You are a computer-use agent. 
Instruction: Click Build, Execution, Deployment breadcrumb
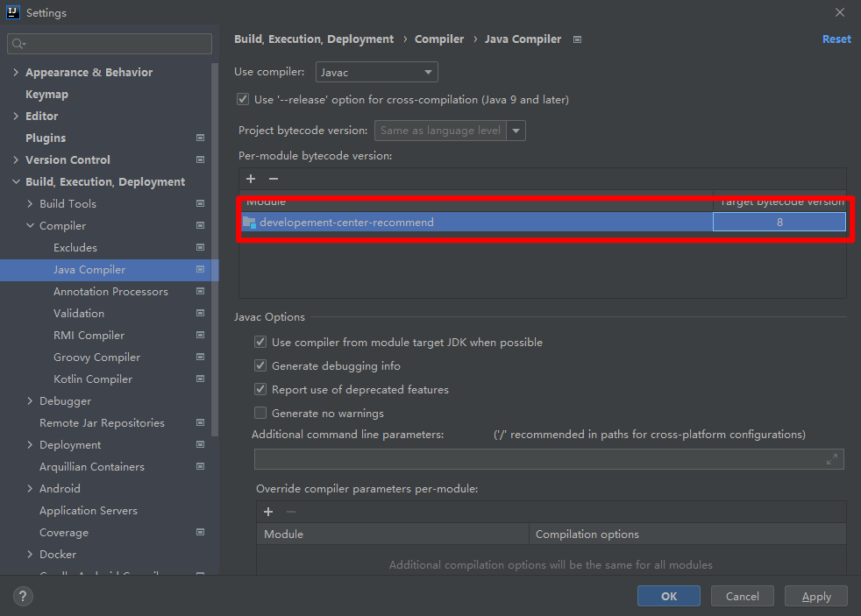pos(314,39)
